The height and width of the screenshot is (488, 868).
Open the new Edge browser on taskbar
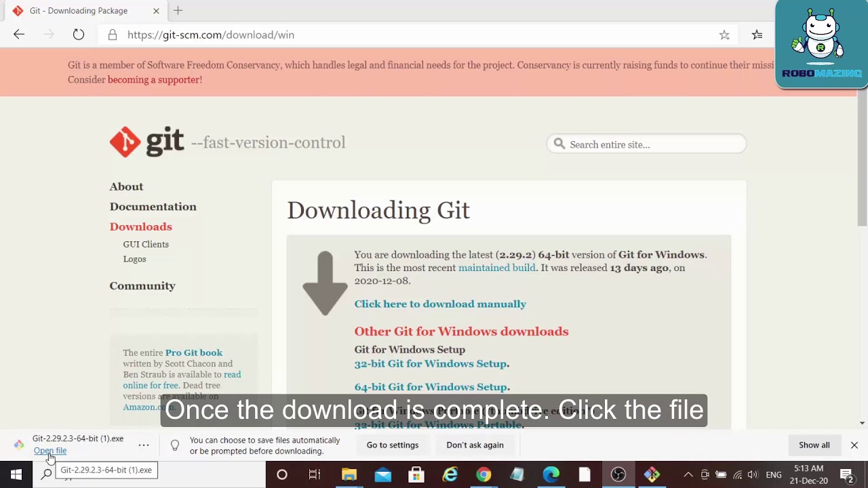[551, 474]
